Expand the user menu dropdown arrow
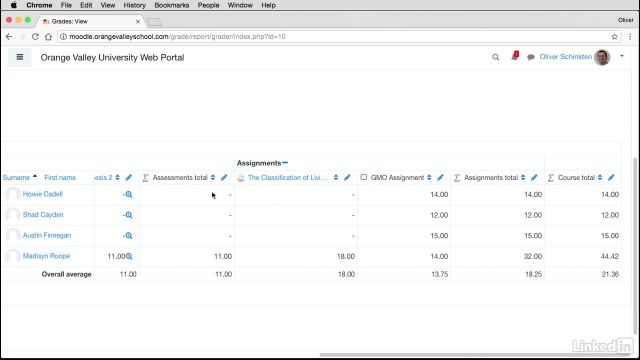The image size is (640, 360). [622, 56]
